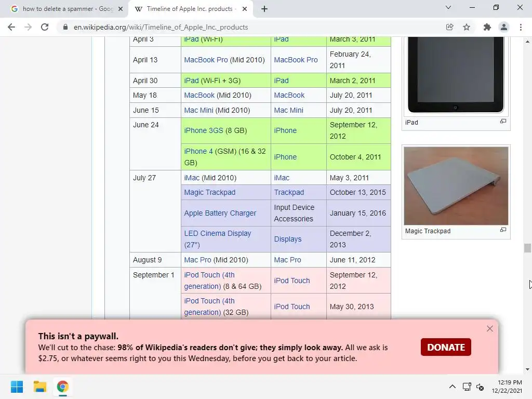This screenshot has width=532, height=399.
Task: Share this page via share icon
Action: (449, 27)
